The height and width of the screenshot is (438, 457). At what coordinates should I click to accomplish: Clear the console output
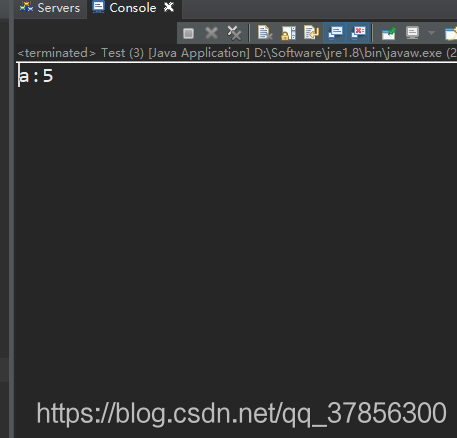[x=265, y=33]
